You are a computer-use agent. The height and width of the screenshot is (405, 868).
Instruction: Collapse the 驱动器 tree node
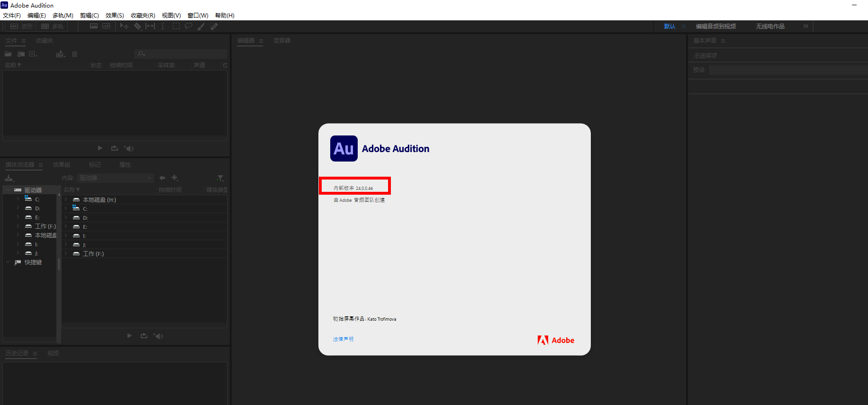[8, 190]
